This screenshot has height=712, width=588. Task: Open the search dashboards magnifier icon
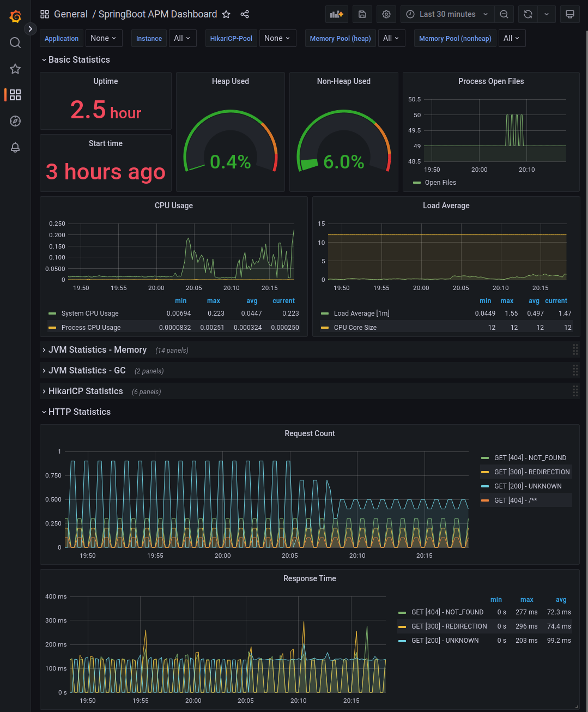click(x=15, y=43)
